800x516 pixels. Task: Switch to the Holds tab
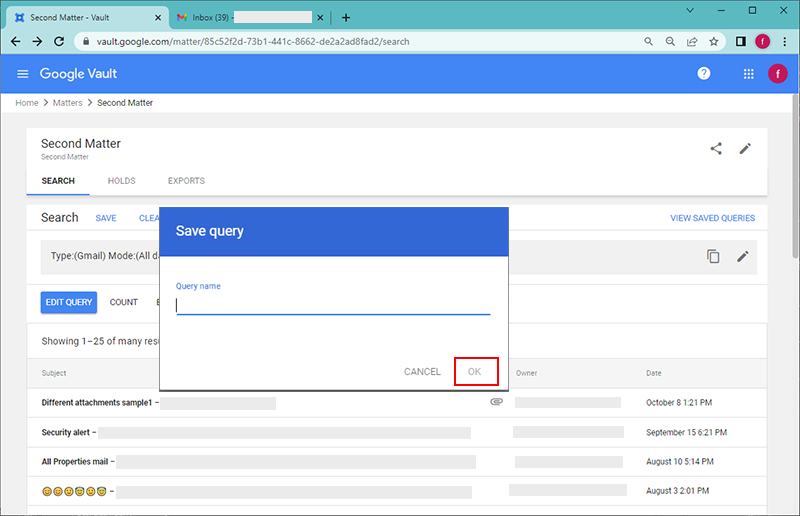[121, 181]
